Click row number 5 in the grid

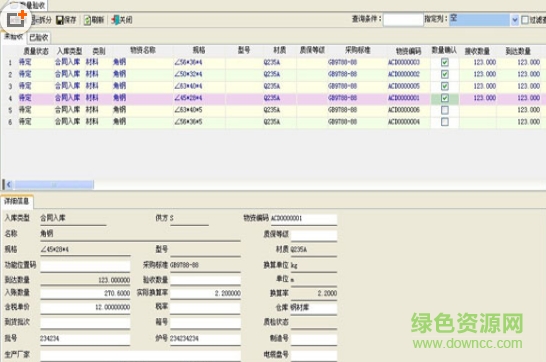[10, 110]
